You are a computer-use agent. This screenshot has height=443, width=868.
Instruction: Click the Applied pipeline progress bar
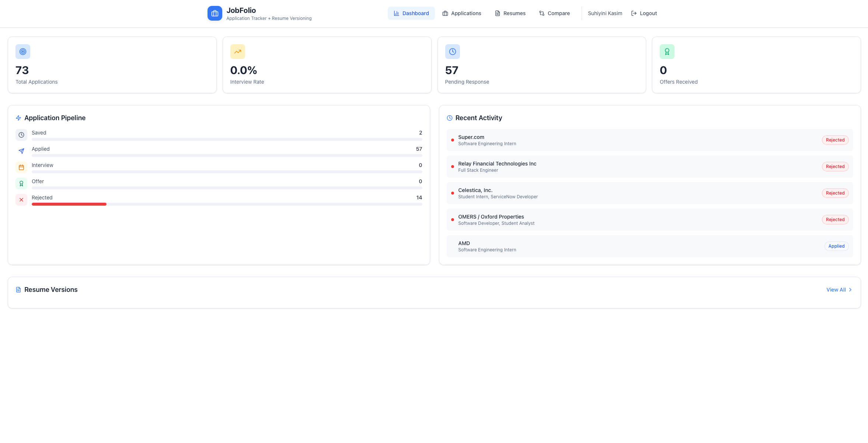click(x=227, y=156)
